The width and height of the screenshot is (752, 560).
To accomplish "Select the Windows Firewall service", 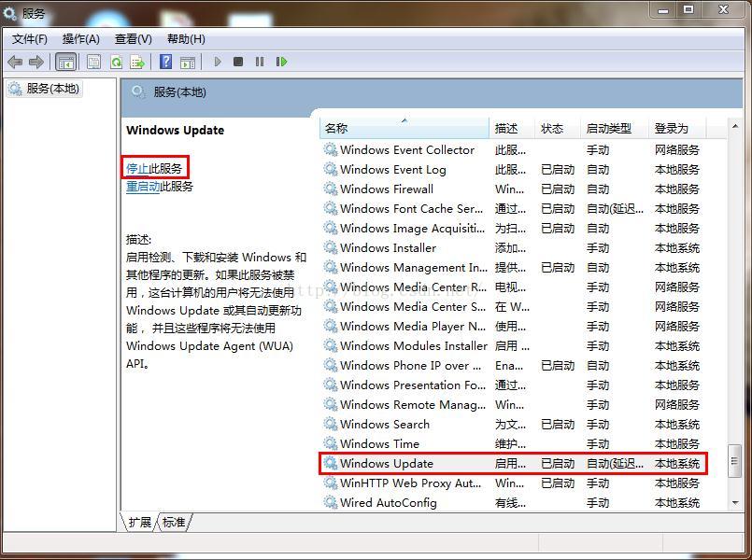I will [513, 189].
